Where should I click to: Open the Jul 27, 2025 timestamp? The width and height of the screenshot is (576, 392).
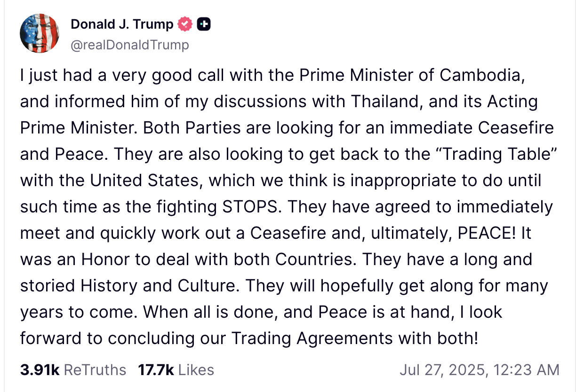[x=480, y=370]
